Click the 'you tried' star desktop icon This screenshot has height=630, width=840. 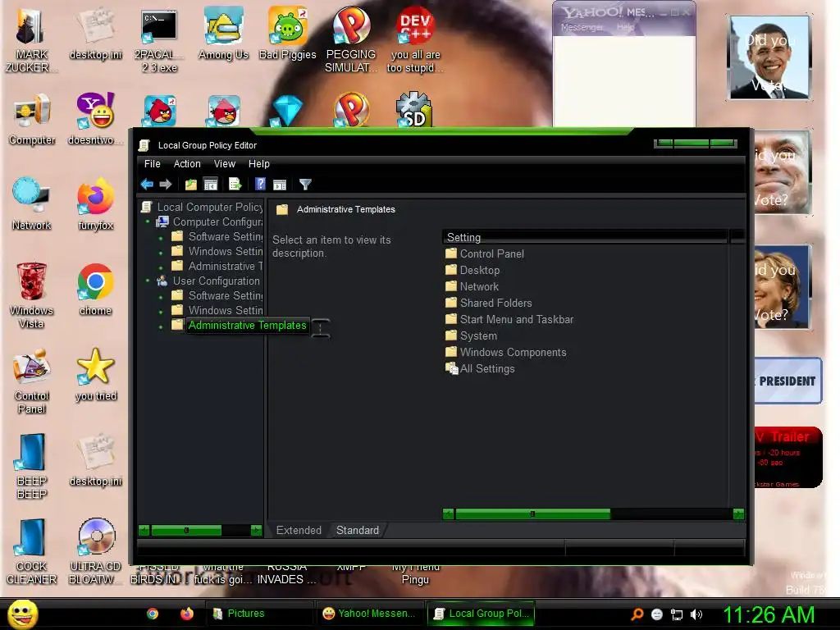tap(96, 375)
